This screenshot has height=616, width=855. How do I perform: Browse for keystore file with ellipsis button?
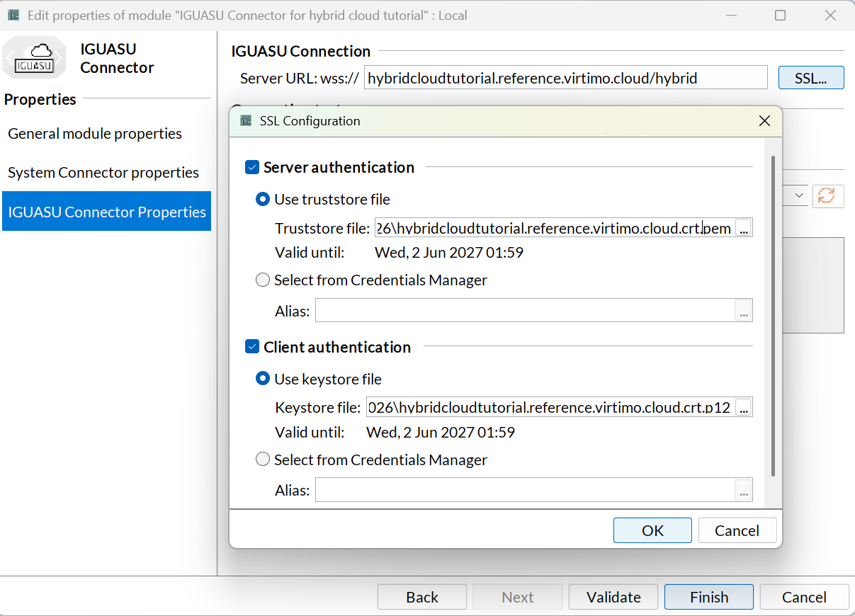(744, 408)
